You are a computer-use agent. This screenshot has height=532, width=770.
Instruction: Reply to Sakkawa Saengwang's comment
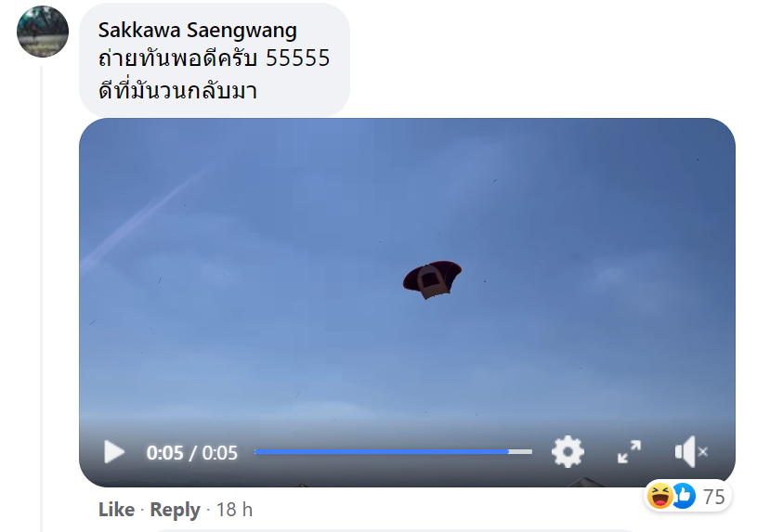click(175, 510)
